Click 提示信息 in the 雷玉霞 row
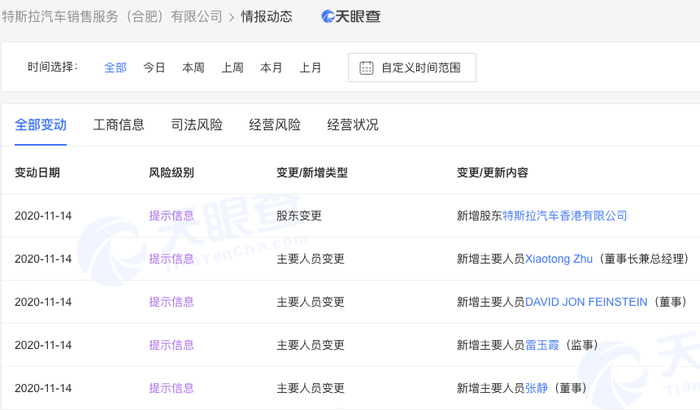This screenshot has height=410, width=700. pos(171,345)
